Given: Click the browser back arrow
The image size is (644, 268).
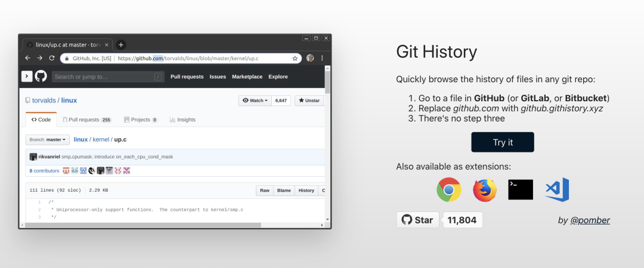Looking at the screenshot, I should [x=27, y=58].
